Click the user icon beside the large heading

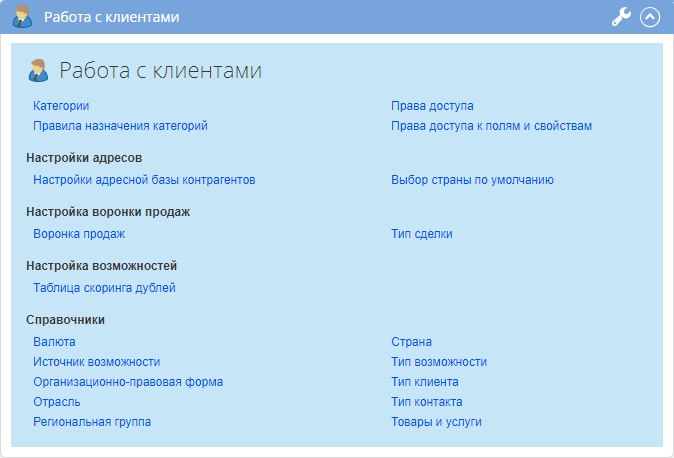[39, 70]
